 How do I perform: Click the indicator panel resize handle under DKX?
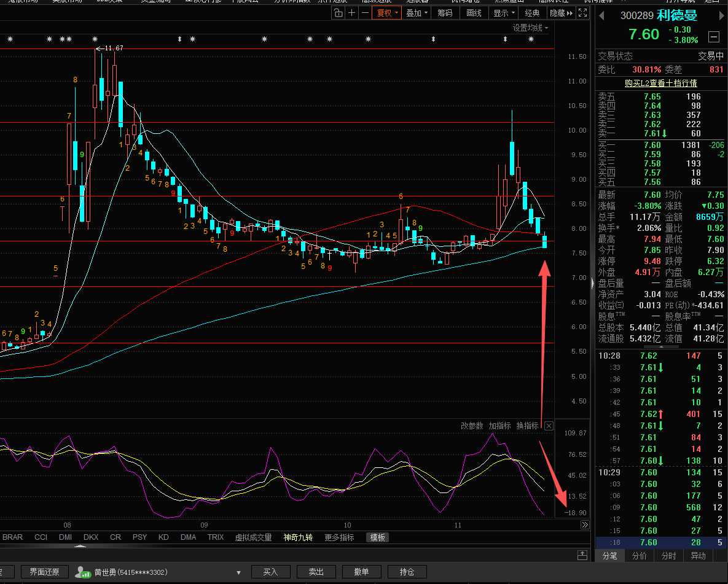80,547
